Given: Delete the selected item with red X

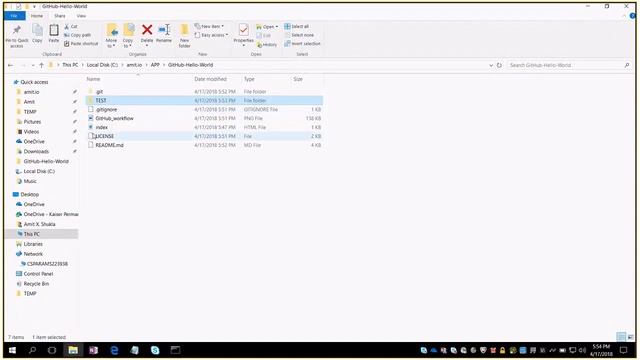Looking at the screenshot, I should [x=147, y=30].
